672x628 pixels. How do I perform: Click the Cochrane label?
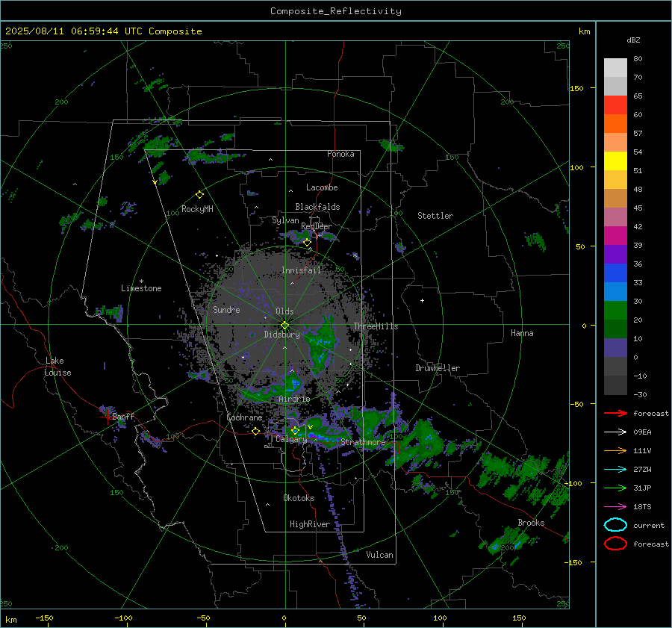(244, 417)
